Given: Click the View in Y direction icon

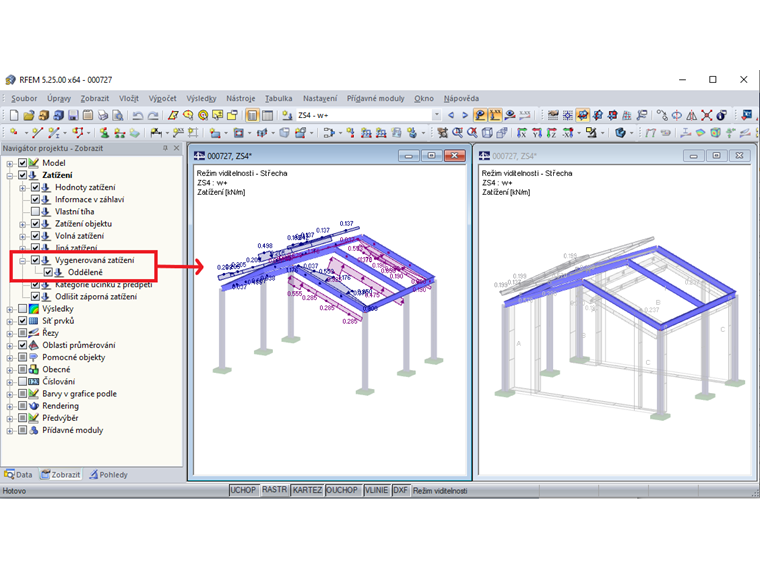Looking at the screenshot, I should [x=537, y=132].
